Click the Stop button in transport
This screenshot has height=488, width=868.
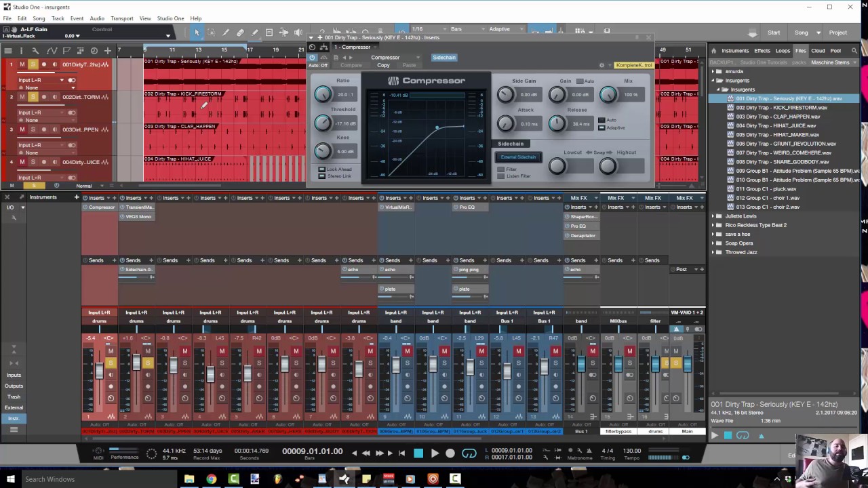click(x=418, y=453)
